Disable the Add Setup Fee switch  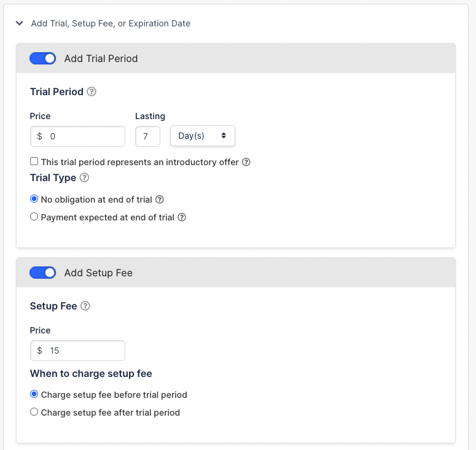coord(42,273)
